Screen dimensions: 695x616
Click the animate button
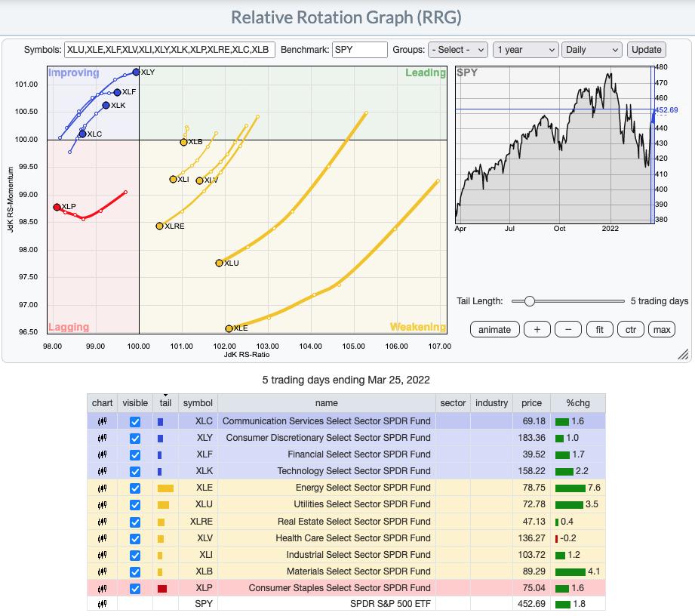495,329
